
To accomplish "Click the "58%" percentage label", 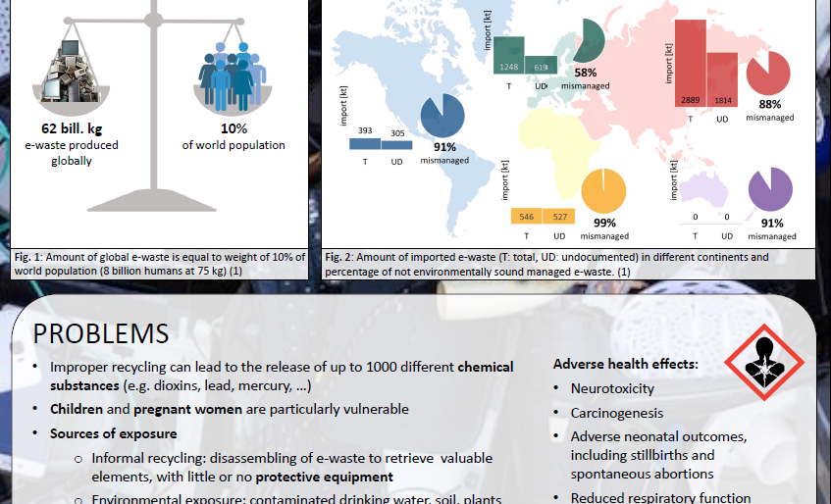I will (586, 73).
